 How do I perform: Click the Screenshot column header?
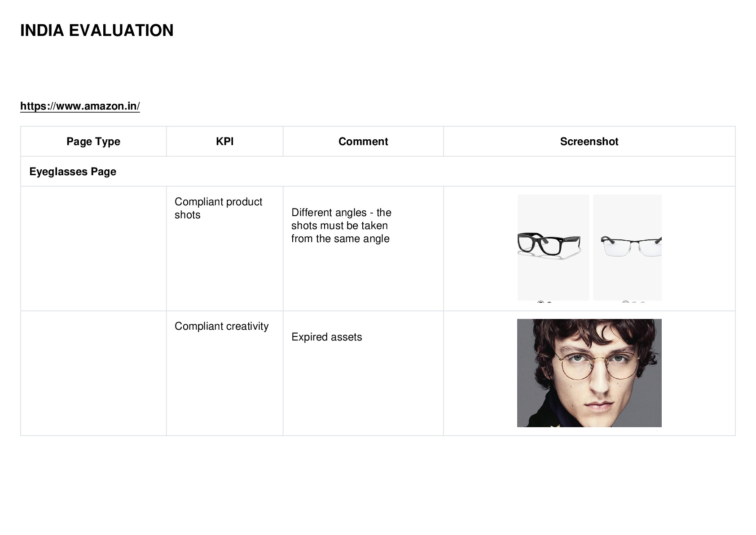pyautogui.click(x=589, y=141)
